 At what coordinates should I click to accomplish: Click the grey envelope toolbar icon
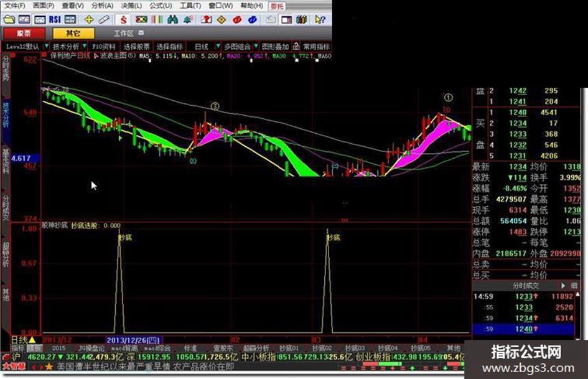(x=271, y=19)
